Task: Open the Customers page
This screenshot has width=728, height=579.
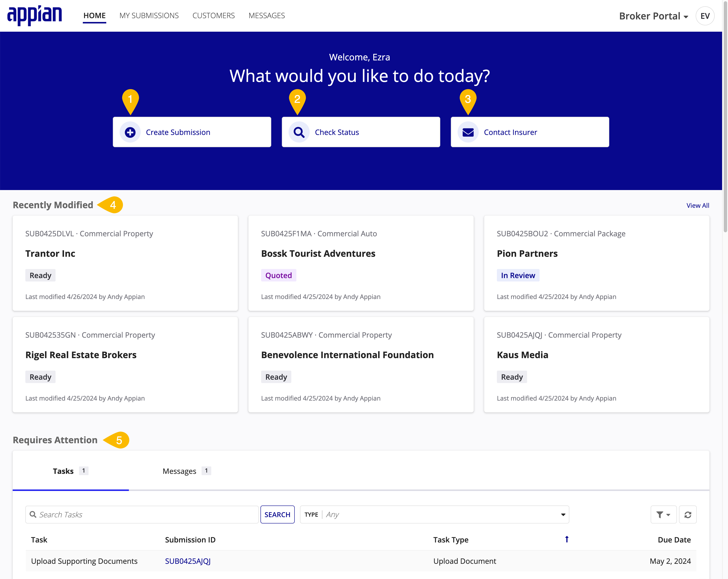Action: [x=213, y=16]
